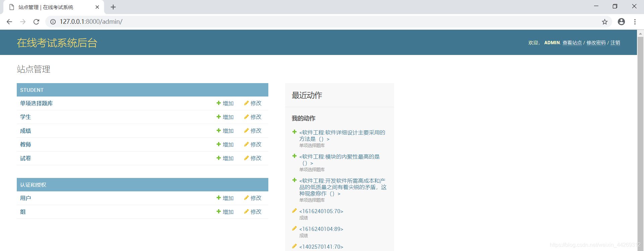The width and height of the screenshot is (644, 251).
Task: Click the 在线考试系统后台 site title
Action: tap(57, 43)
